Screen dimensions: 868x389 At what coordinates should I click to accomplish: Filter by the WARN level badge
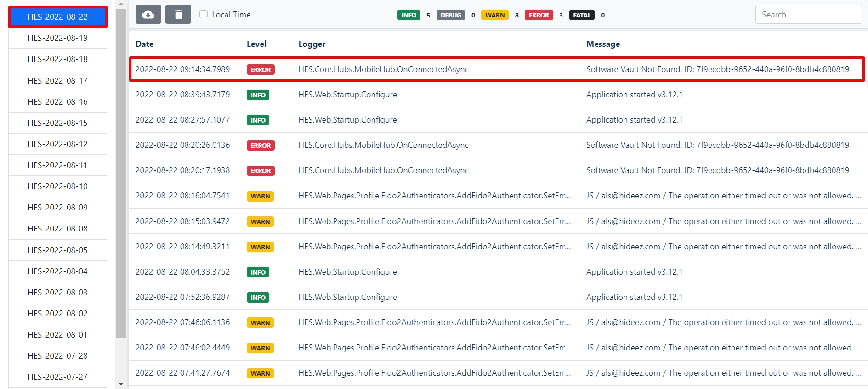(494, 15)
